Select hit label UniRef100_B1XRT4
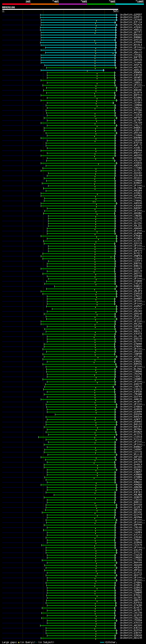The height and width of the screenshot is (644, 146). (131, 93)
